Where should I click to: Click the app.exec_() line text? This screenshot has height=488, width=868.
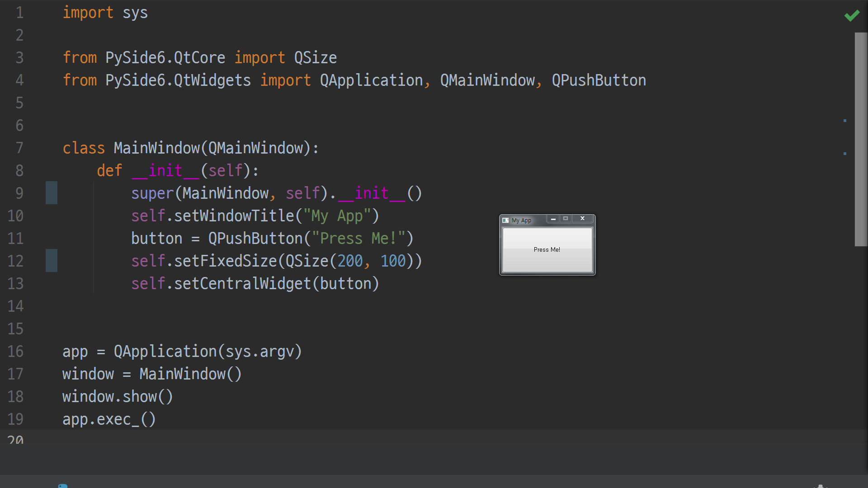109,419
